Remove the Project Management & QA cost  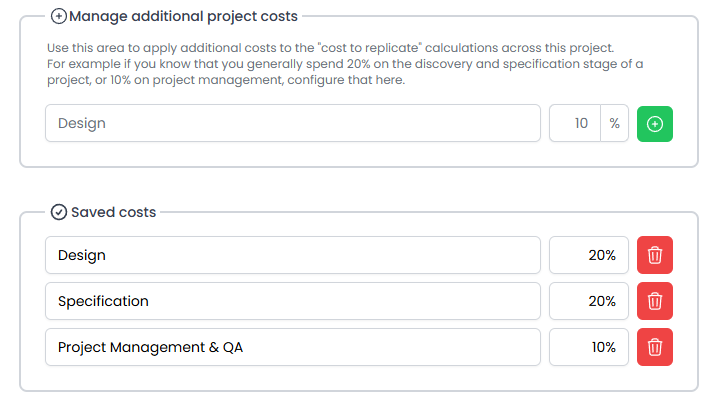655,347
